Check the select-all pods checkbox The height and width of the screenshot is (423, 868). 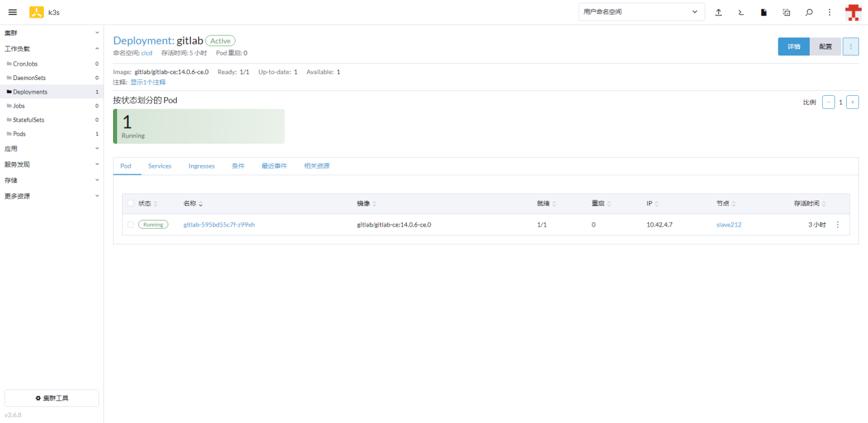point(131,203)
